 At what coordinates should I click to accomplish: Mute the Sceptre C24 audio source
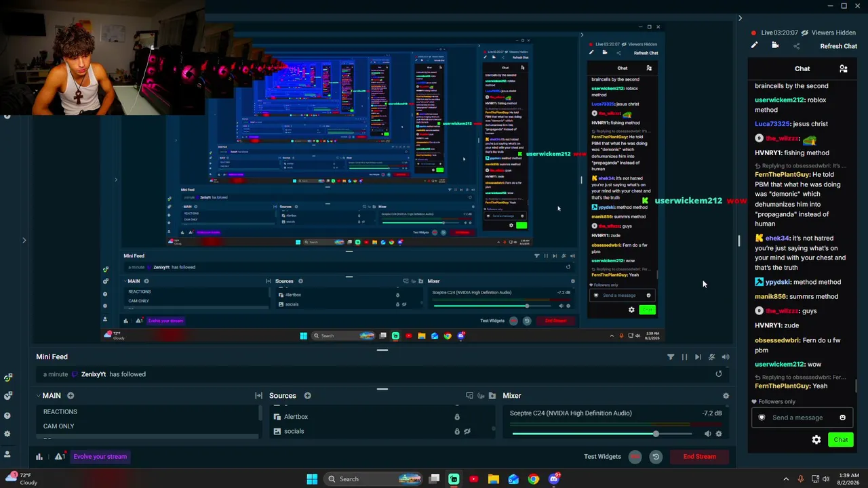[x=707, y=434]
